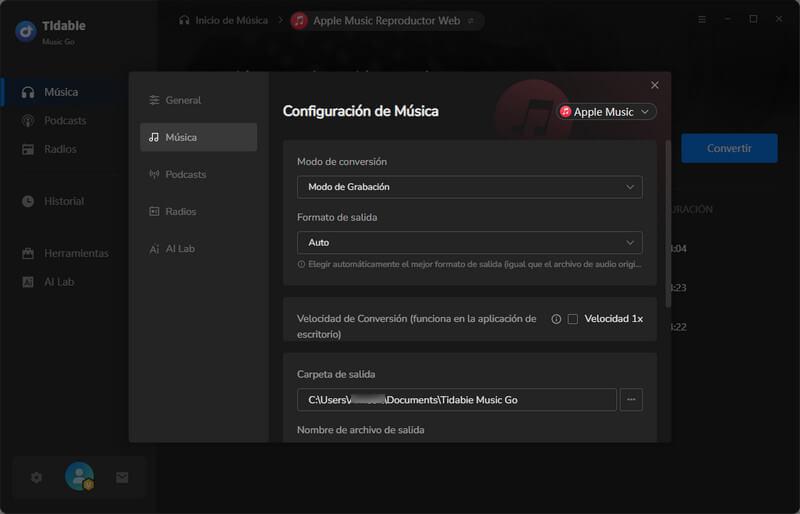Click the Tidable Music Go logo
This screenshot has width=800, height=514.
tap(25, 30)
